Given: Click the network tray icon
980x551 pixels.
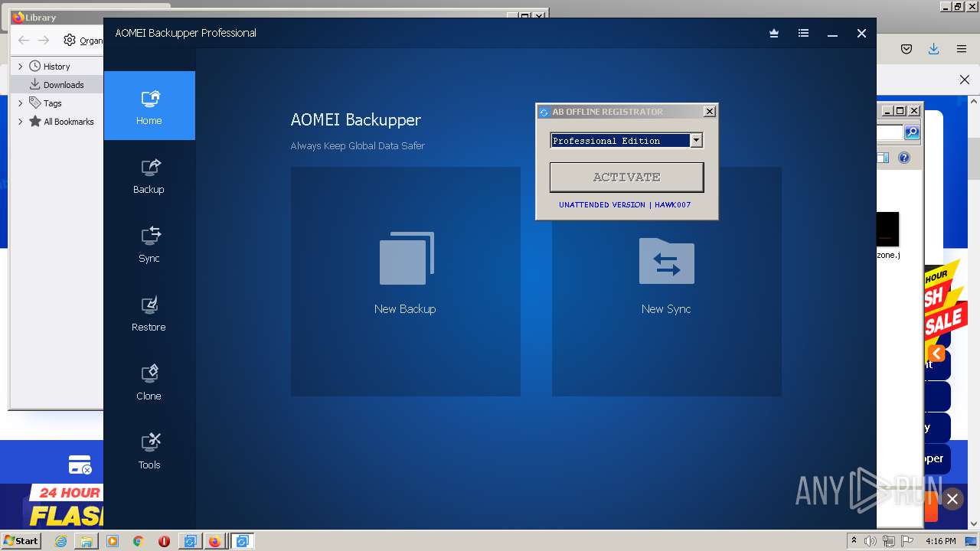Looking at the screenshot, I should [889, 541].
